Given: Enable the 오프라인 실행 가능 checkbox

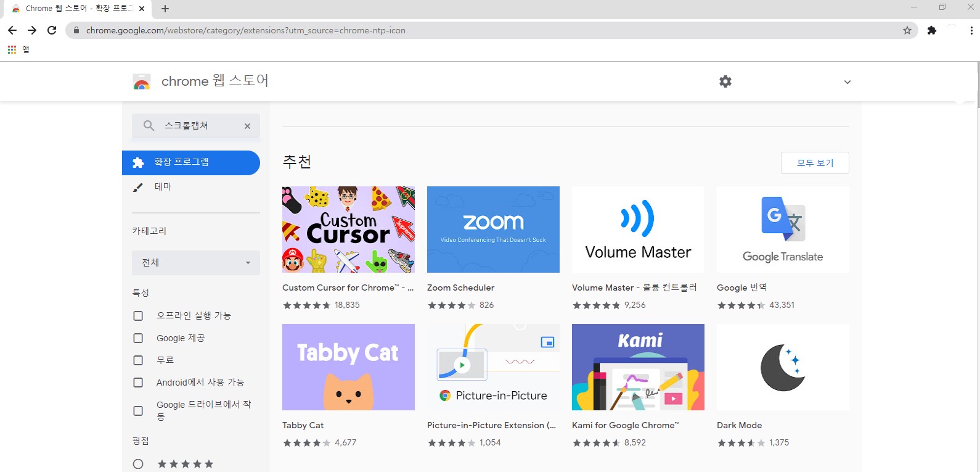Looking at the screenshot, I should 138,316.
